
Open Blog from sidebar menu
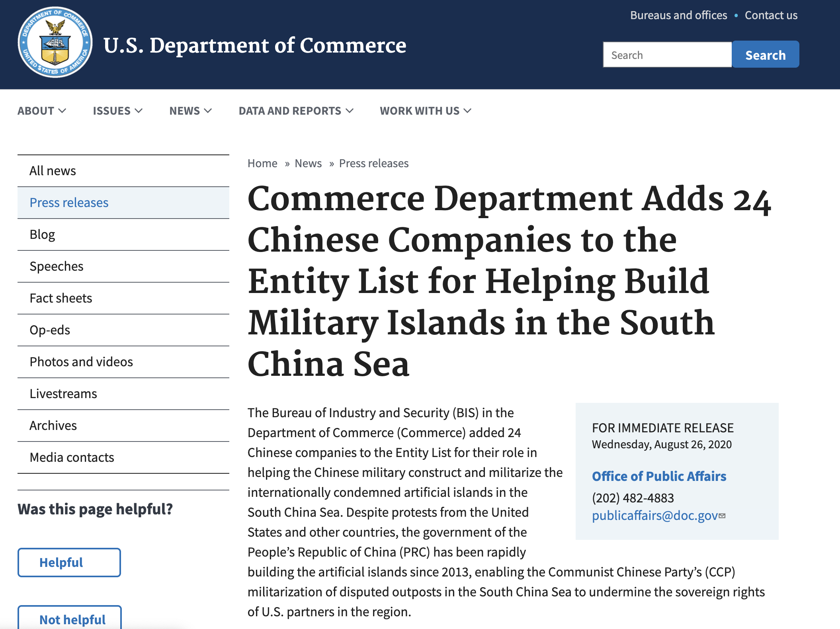click(123, 234)
